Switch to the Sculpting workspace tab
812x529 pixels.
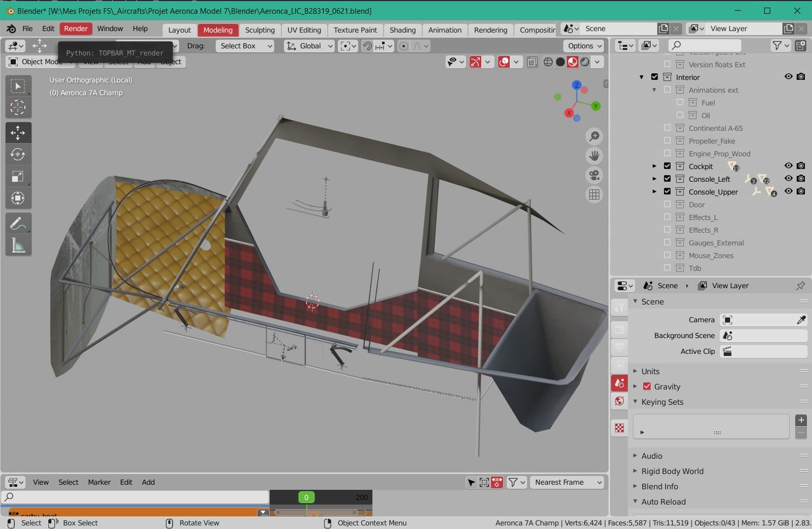tap(259, 30)
